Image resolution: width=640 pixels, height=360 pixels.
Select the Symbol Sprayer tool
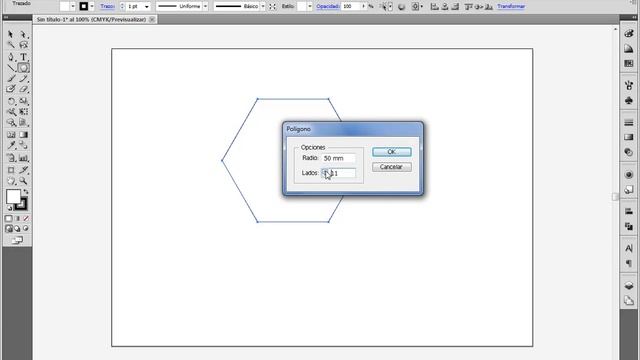(x=11, y=158)
